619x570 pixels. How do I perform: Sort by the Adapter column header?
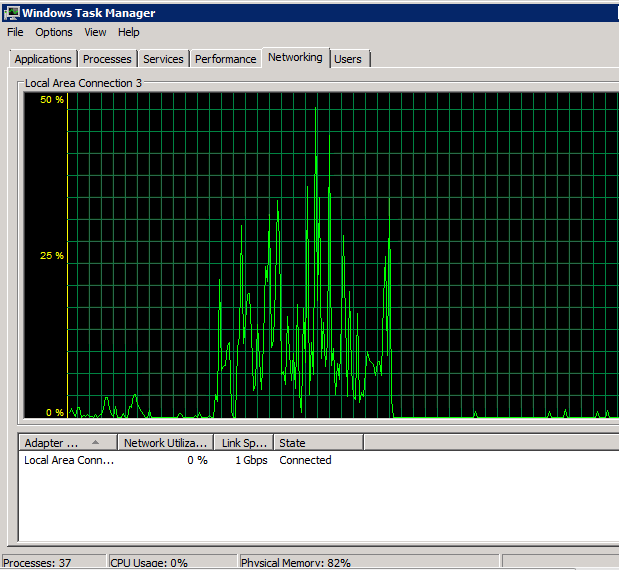(x=68, y=443)
